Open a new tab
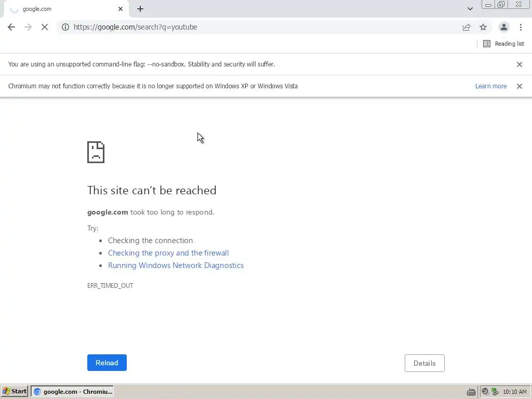 [140, 9]
